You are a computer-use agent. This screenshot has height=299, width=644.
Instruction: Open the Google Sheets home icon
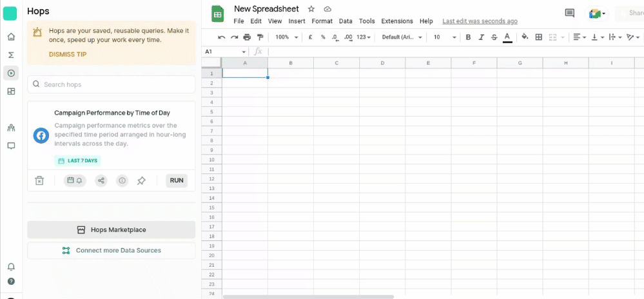[x=217, y=14]
